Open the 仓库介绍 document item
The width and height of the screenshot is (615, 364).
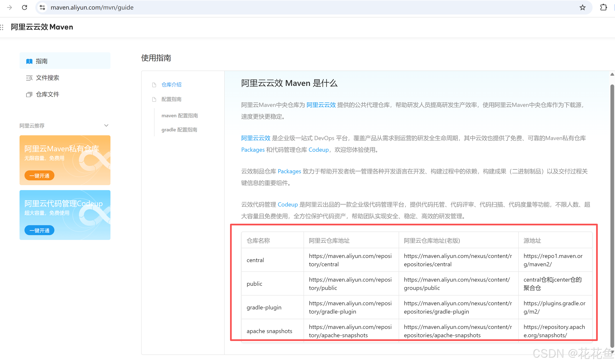point(171,85)
